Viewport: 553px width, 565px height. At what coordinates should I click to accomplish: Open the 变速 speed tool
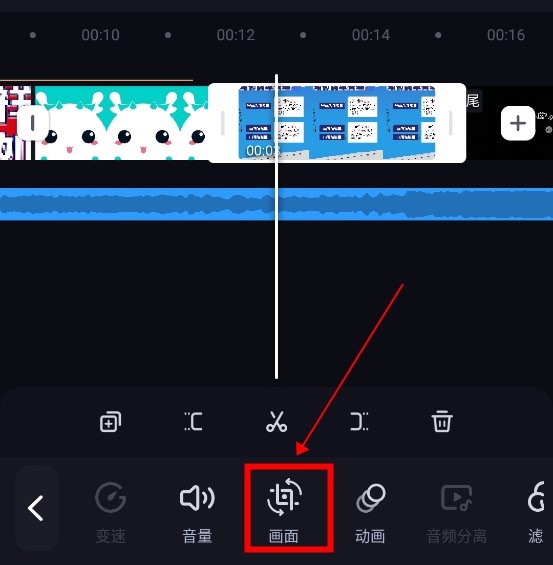tap(111, 512)
